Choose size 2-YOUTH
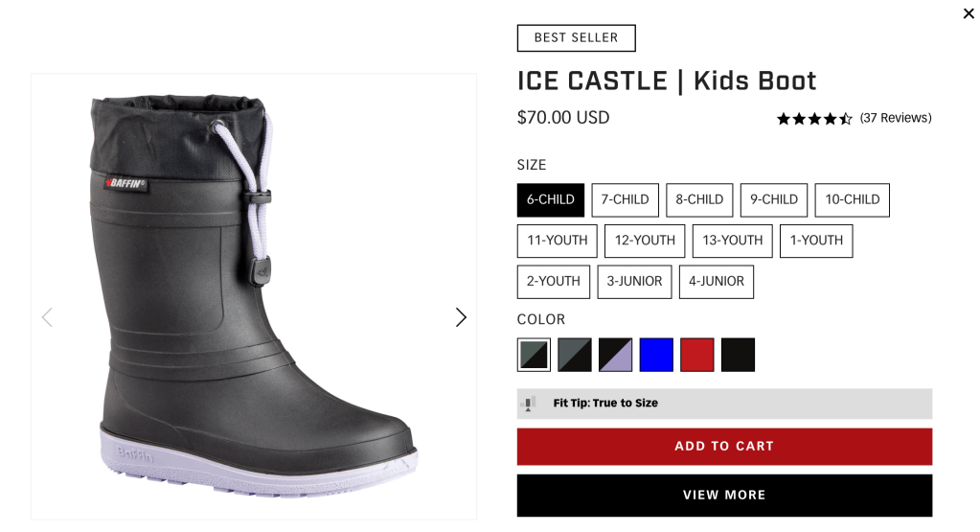Viewport: 980px width, 532px height. (553, 282)
